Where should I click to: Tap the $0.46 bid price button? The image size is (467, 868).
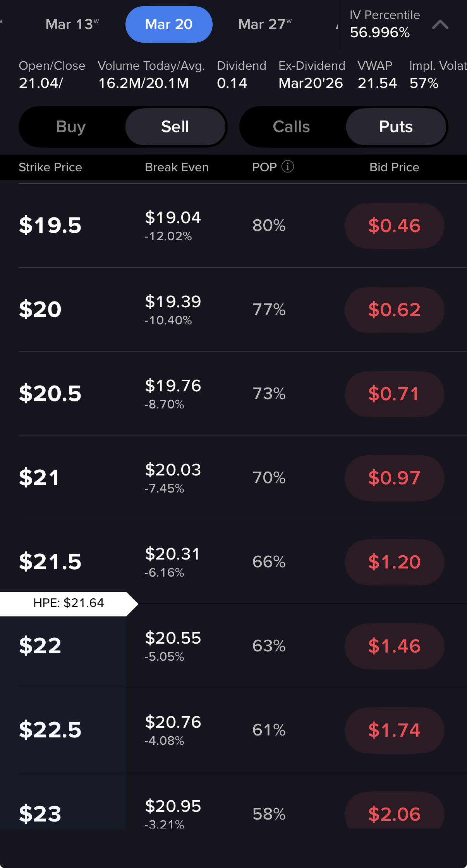(x=394, y=226)
